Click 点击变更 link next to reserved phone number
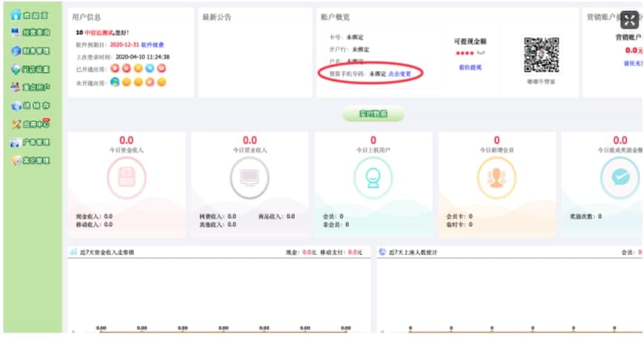The image size is (644, 338). 399,74
